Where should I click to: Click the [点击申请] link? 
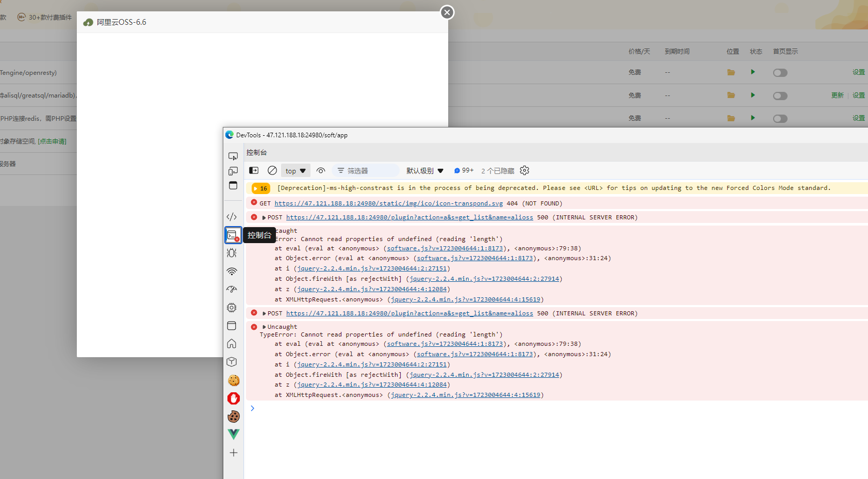[52, 141]
